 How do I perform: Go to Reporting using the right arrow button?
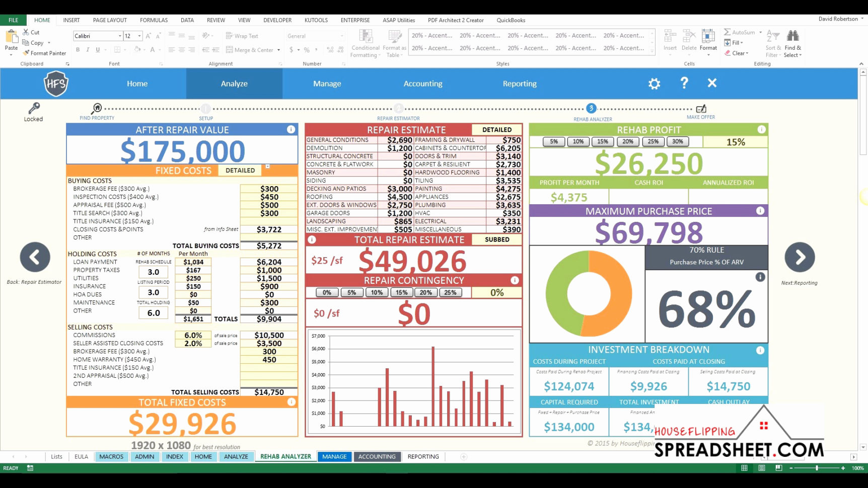pos(800,258)
